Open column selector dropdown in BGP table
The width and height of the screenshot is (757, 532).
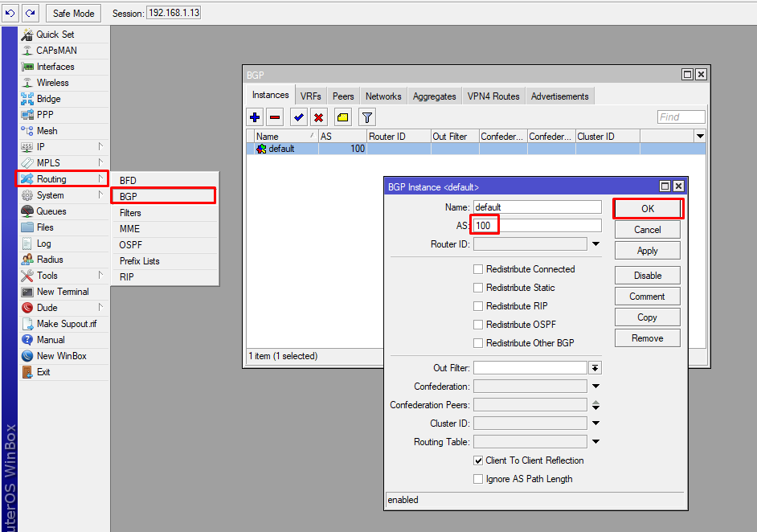(x=700, y=136)
